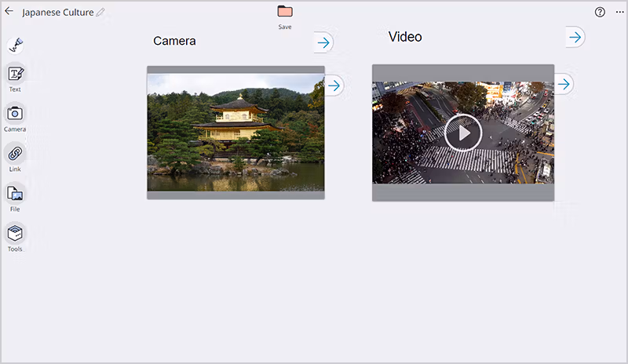Viewport: 628px width, 364px height.
Task: Click arrow beside the video thumbnail
Action: pyautogui.click(x=564, y=84)
